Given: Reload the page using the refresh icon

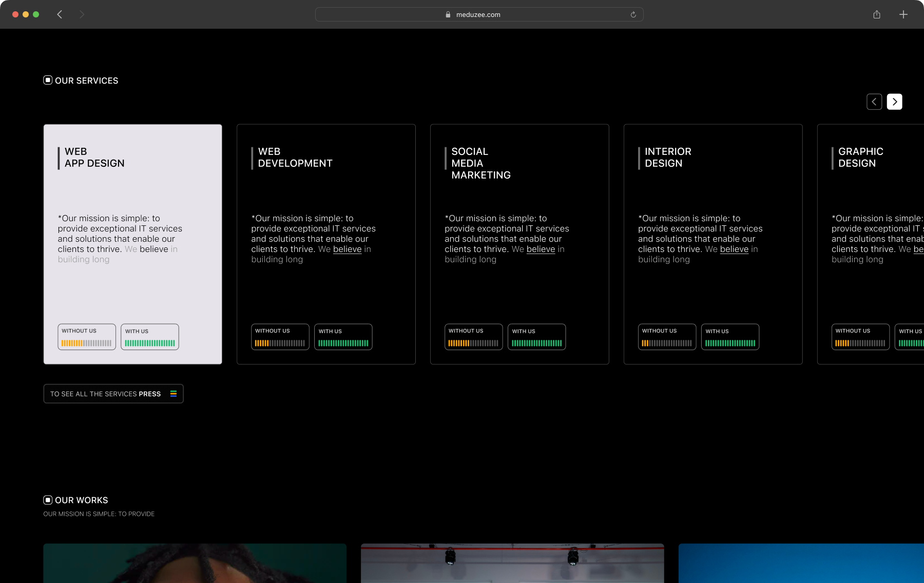Looking at the screenshot, I should click(x=633, y=14).
